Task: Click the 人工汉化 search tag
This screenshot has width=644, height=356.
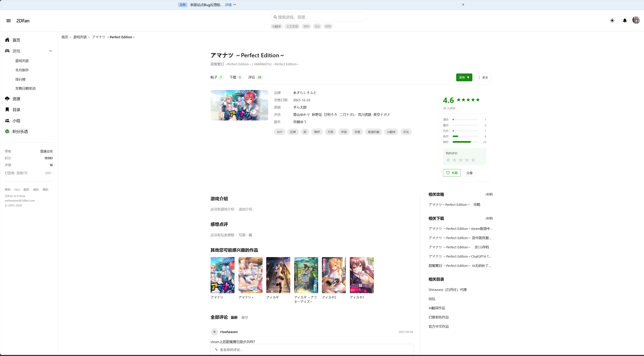Action: 292,26
